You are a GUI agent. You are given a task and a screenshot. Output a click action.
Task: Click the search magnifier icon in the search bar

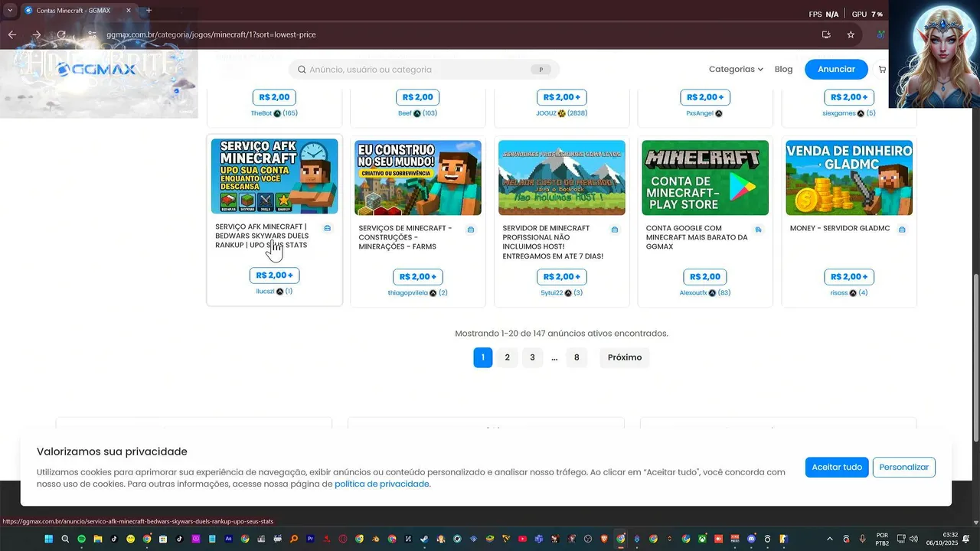point(302,70)
